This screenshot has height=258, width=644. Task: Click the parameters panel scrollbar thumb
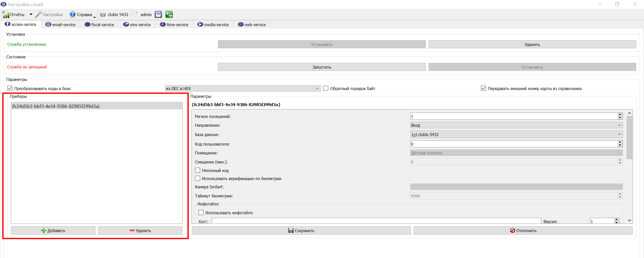click(x=629, y=138)
